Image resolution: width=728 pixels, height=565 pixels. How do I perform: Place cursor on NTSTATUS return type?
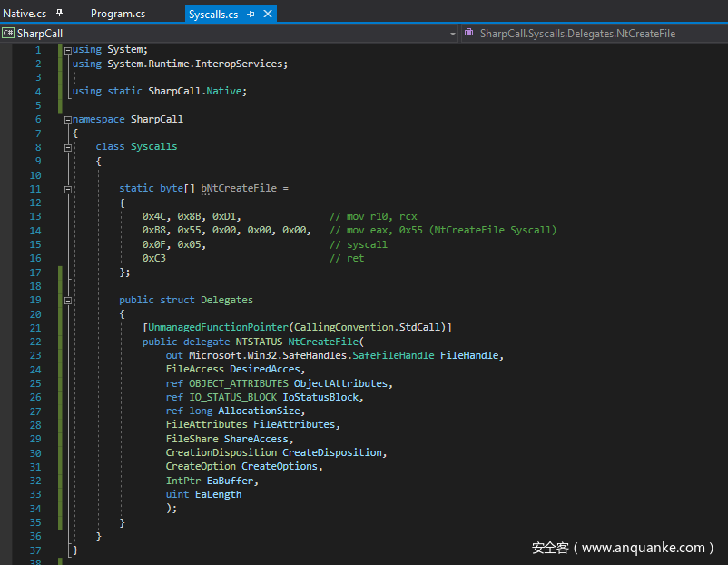(x=259, y=342)
